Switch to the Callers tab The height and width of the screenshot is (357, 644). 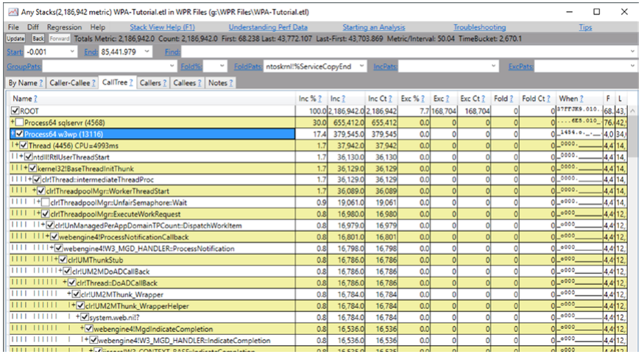[x=153, y=82]
